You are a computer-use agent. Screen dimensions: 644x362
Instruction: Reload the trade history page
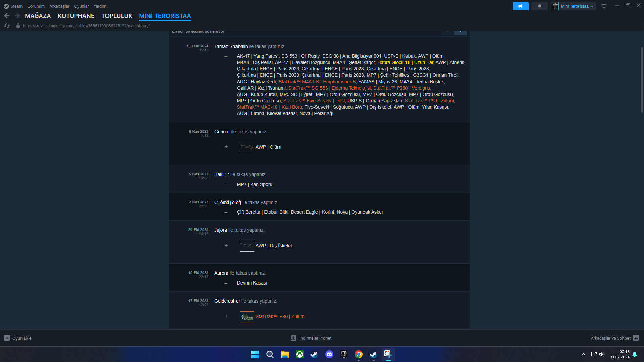(x=7, y=26)
